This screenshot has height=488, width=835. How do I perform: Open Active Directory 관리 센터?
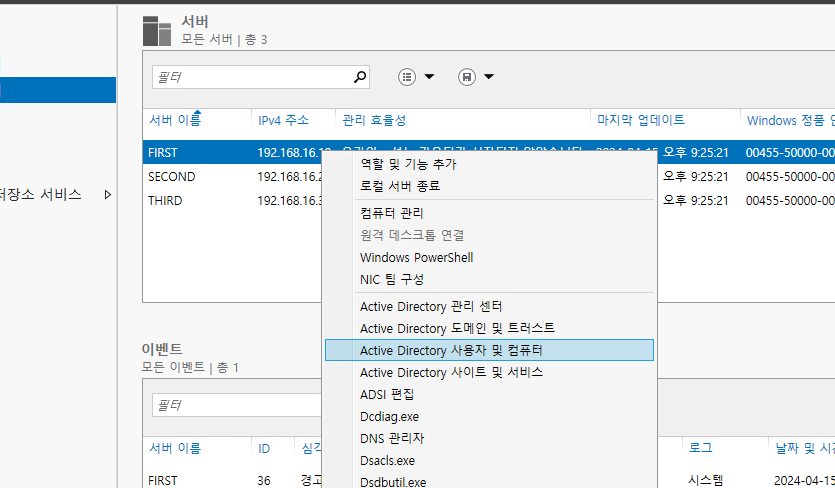tap(431, 306)
